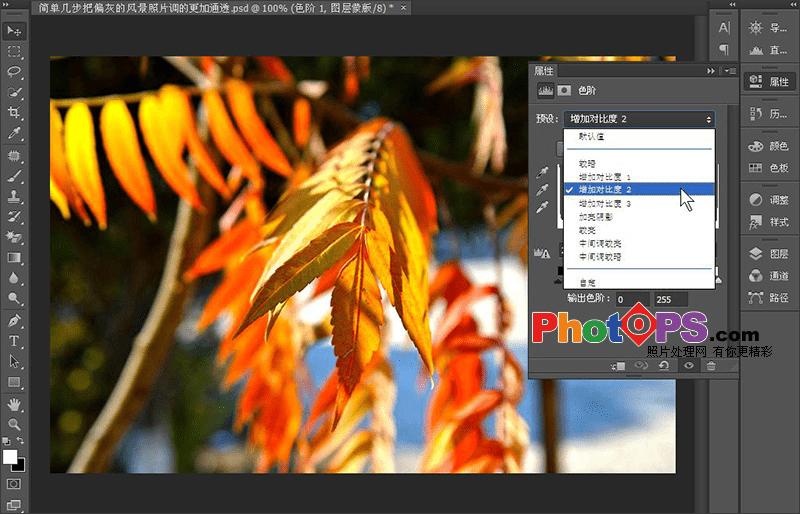Toggle clip adjustment to layer below

[618, 366]
